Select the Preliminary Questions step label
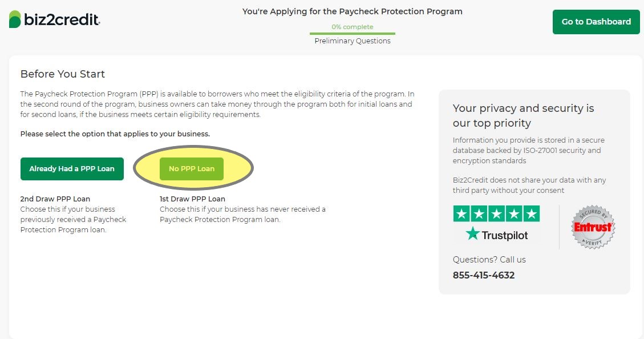Screen dimensions: 644x339 [353, 41]
